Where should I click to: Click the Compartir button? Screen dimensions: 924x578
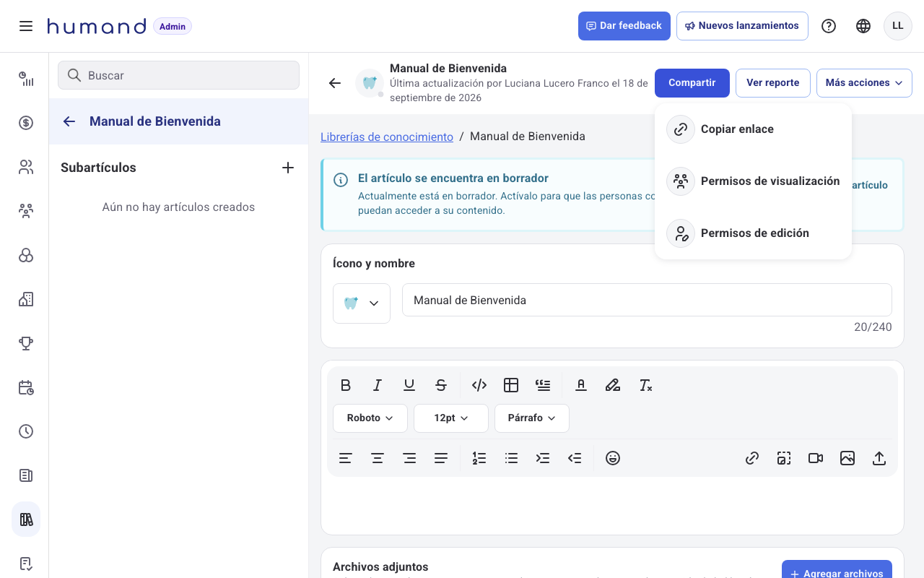coord(692,83)
